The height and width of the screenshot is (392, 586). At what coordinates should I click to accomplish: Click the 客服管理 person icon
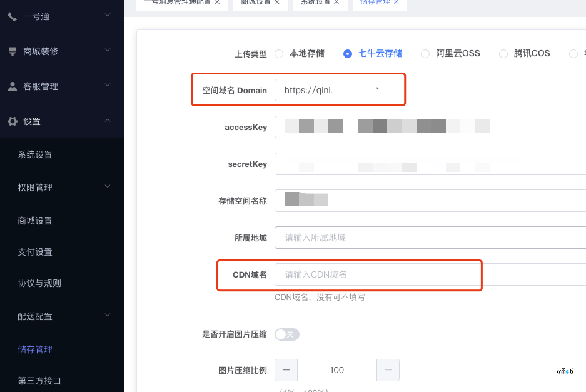click(13, 86)
